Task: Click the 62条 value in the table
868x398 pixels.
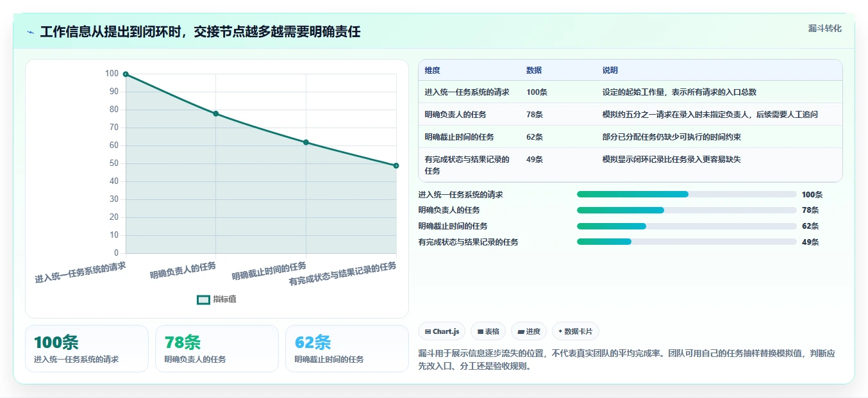Action: coord(535,137)
